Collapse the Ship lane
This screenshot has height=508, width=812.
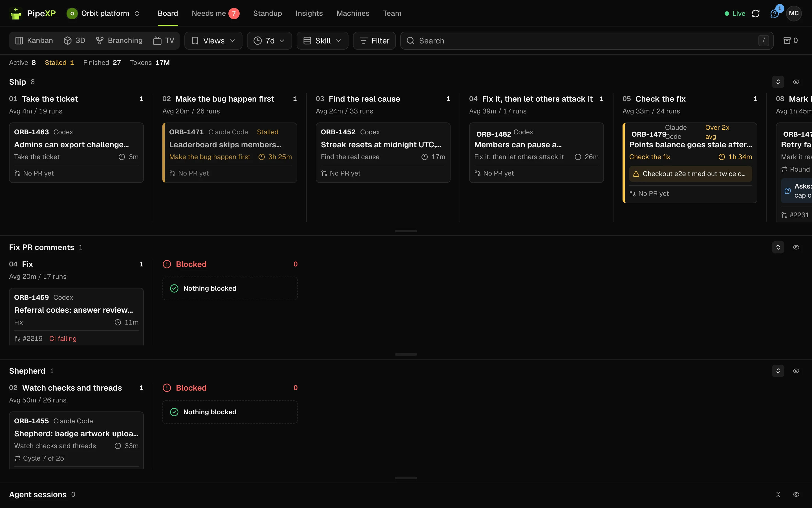778,82
